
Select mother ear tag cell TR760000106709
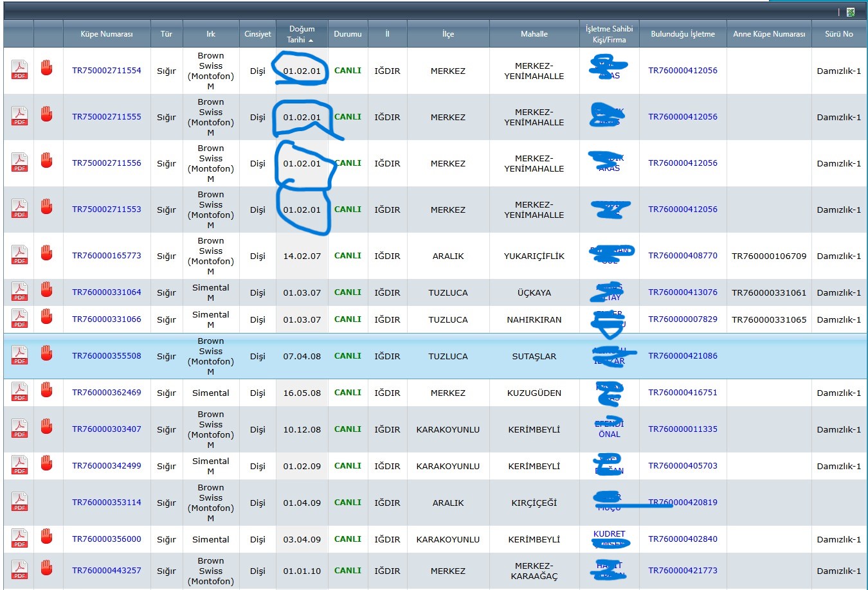point(768,256)
